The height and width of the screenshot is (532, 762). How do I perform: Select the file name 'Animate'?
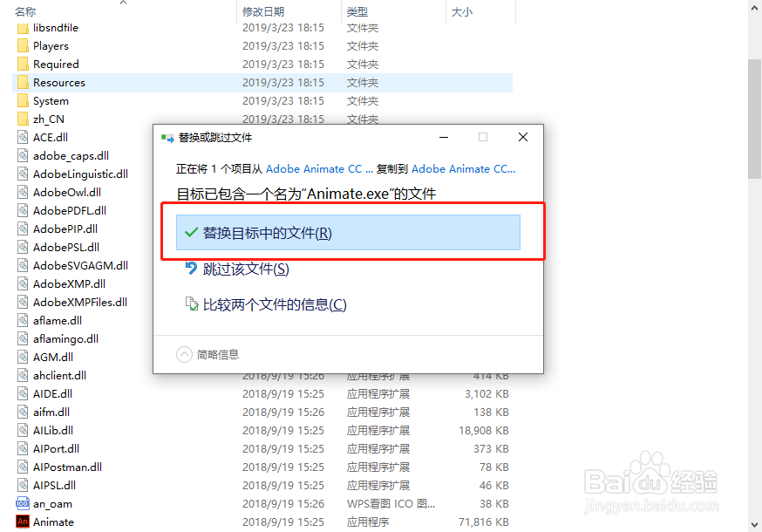click(53, 522)
